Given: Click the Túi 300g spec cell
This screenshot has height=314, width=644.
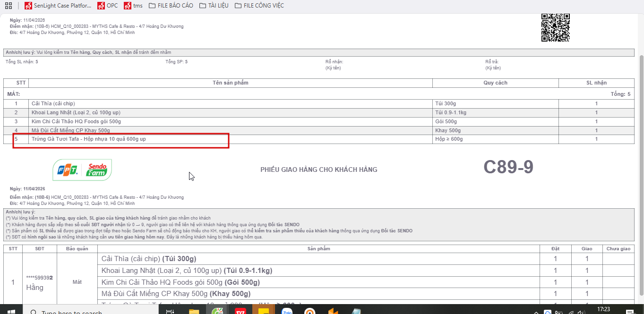Looking at the screenshot, I should tap(495, 103).
